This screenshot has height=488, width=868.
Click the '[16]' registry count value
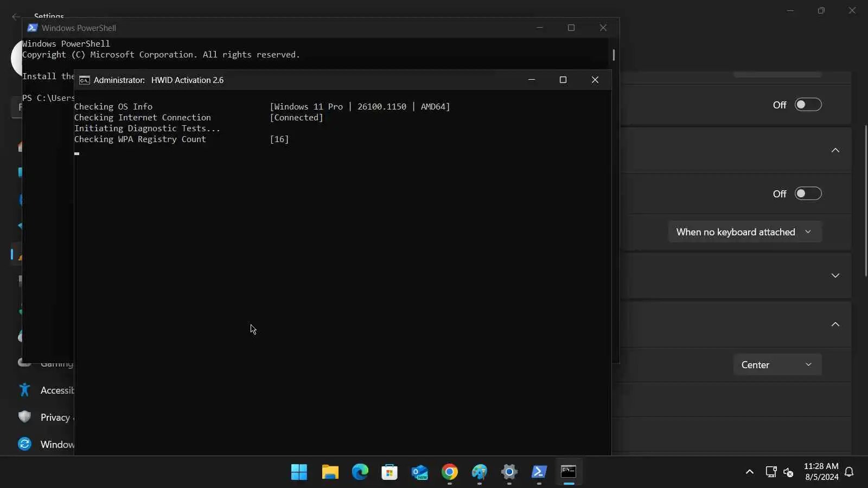tap(279, 139)
